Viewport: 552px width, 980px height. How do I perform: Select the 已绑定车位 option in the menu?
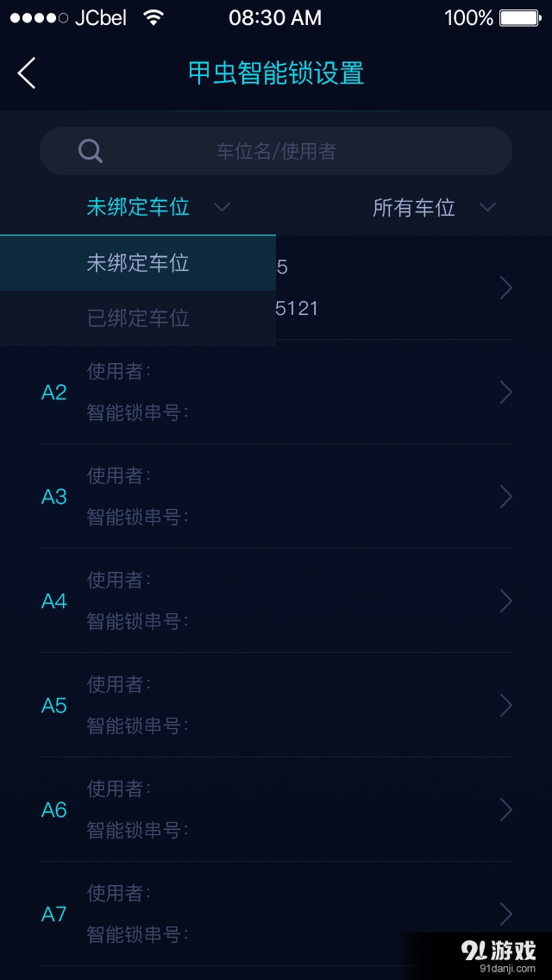click(137, 318)
